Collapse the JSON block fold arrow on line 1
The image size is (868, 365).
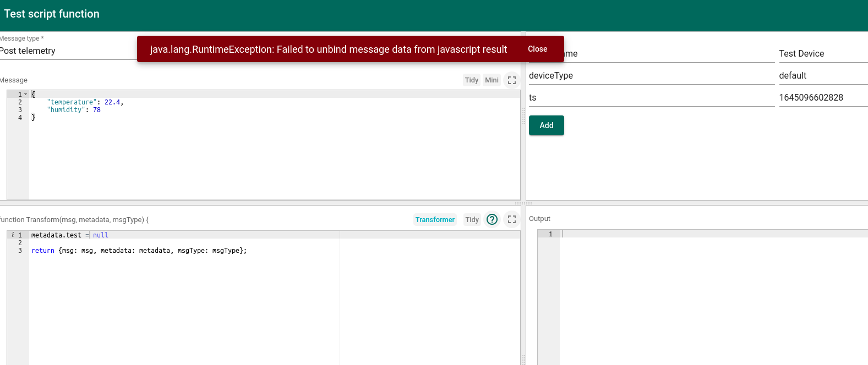click(x=25, y=95)
